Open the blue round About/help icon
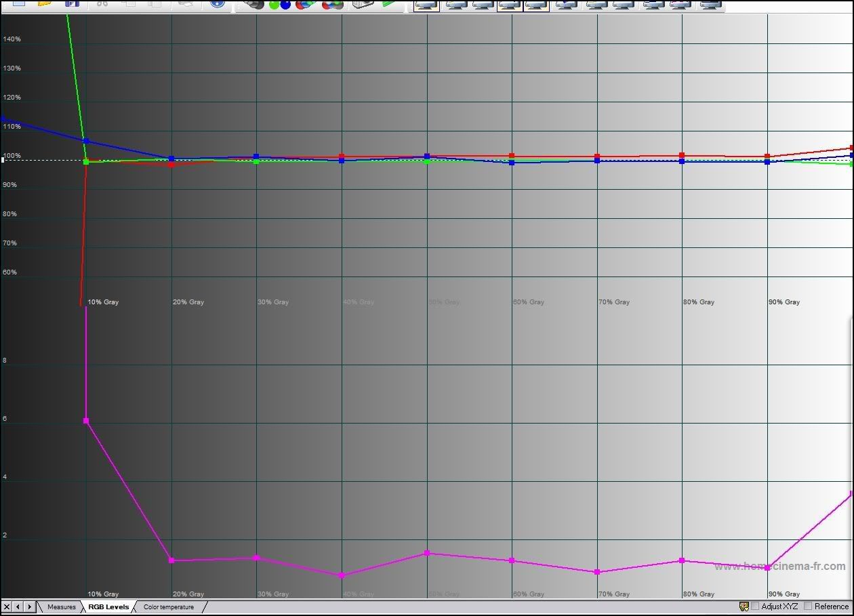Viewport: 854px width, 616px height. click(x=217, y=3)
